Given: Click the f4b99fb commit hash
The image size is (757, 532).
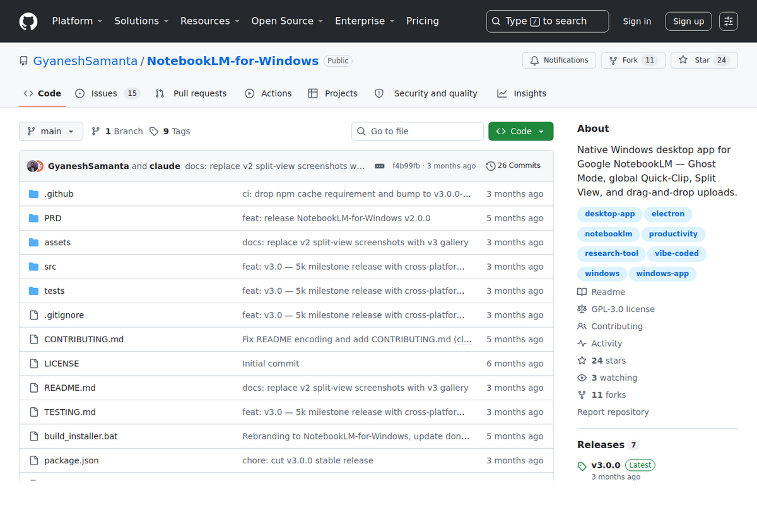Looking at the screenshot, I should pyautogui.click(x=406, y=166).
